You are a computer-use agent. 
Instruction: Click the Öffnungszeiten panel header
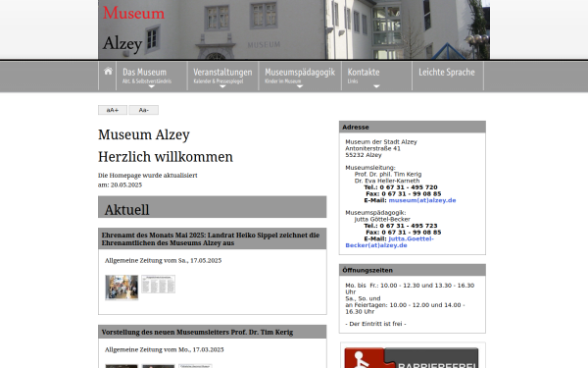[x=413, y=270]
